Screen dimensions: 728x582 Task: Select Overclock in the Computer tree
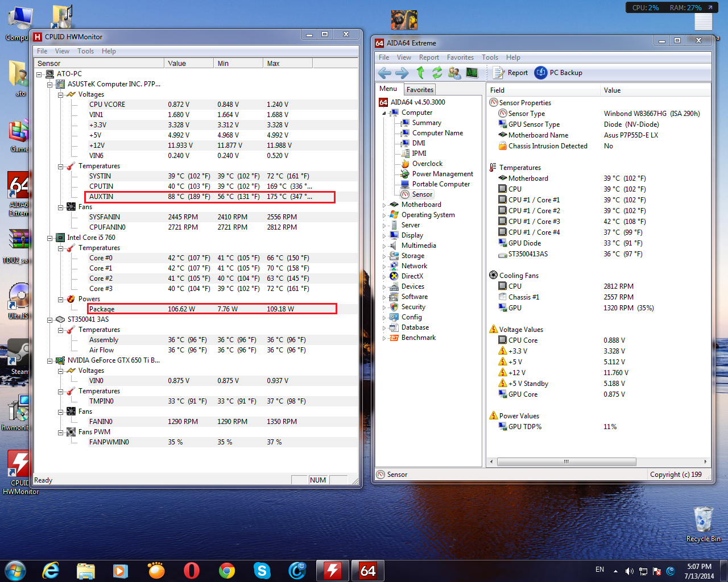[427, 164]
